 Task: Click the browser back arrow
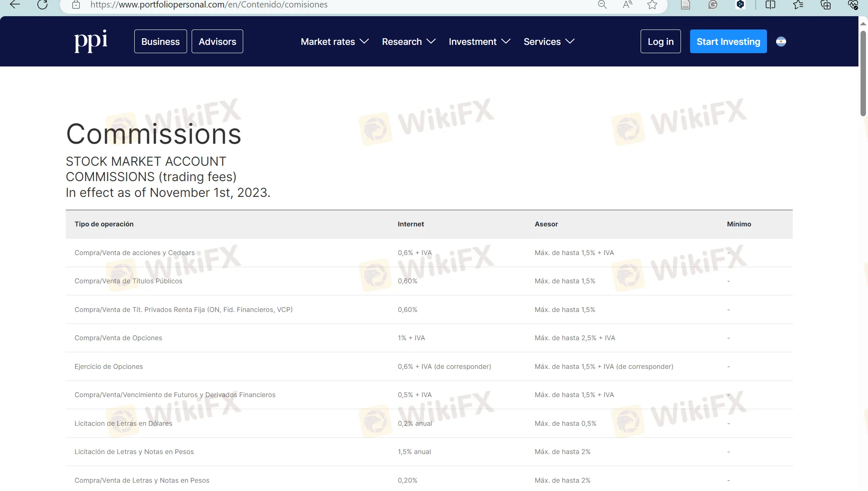click(x=15, y=5)
